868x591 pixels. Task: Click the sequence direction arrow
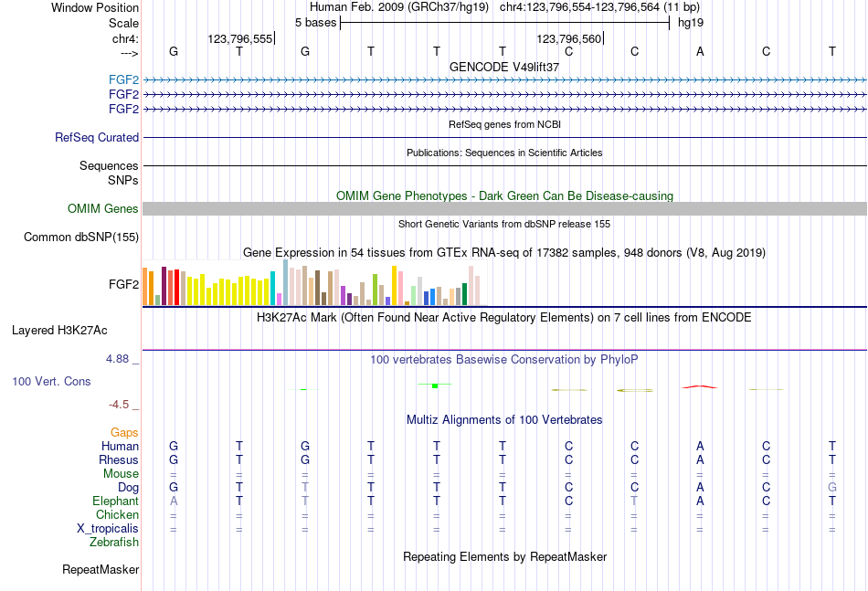pyautogui.click(x=130, y=53)
